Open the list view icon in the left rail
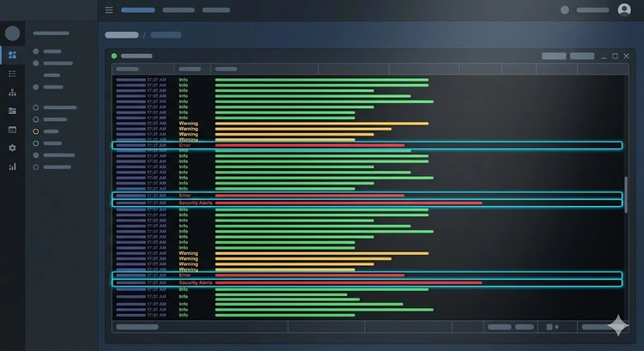The height and width of the screenshot is (351, 644). pos(12,74)
